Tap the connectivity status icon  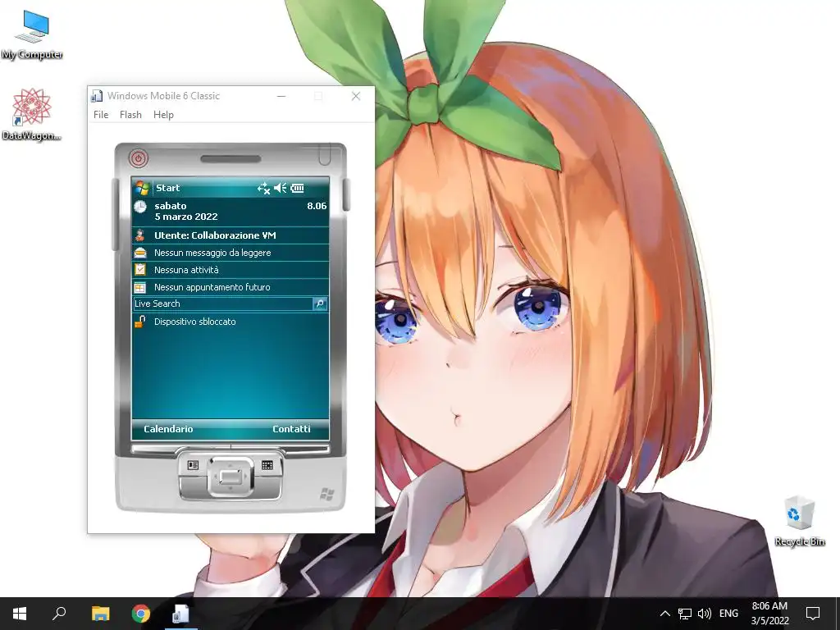click(x=263, y=188)
